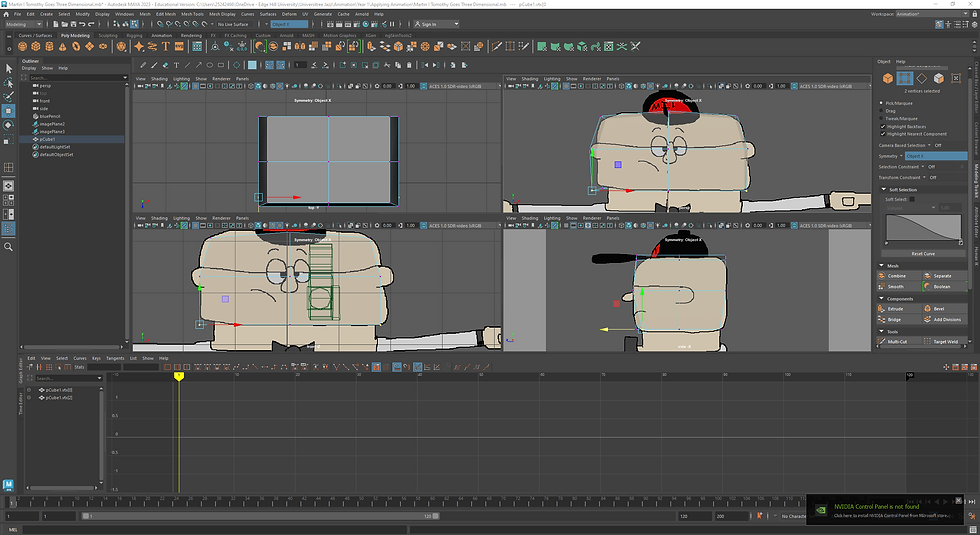Click the soft selection falloff curve graph
Image resolution: width=980 pixels, height=535 pixels.
[923, 228]
